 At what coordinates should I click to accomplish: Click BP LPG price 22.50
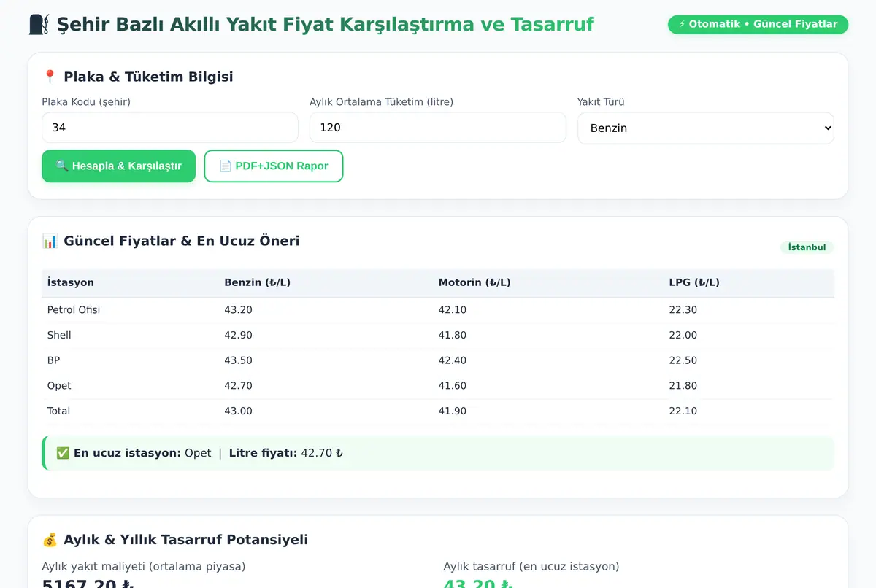click(683, 360)
